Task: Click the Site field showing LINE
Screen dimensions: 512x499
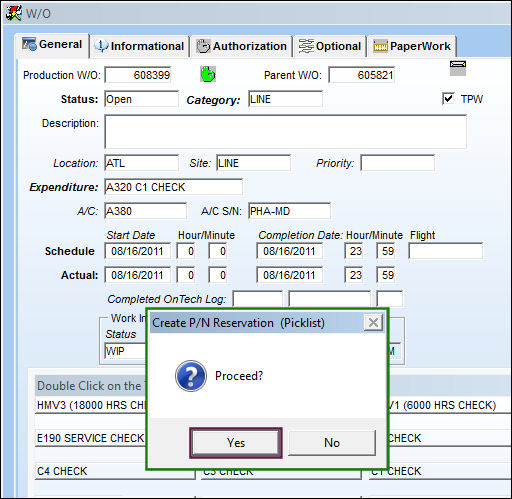Action: pyautogui.click(x=253, y=163)
